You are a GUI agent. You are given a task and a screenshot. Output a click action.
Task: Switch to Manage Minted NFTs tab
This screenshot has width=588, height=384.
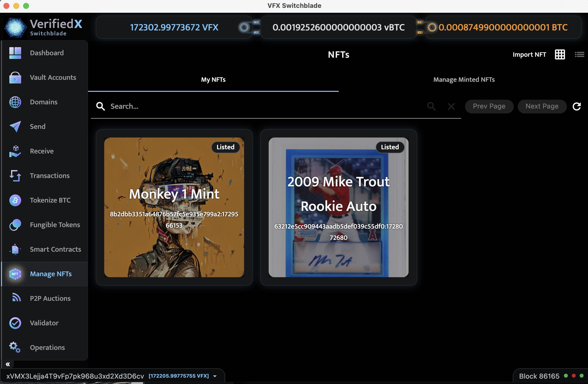[464, 80]
